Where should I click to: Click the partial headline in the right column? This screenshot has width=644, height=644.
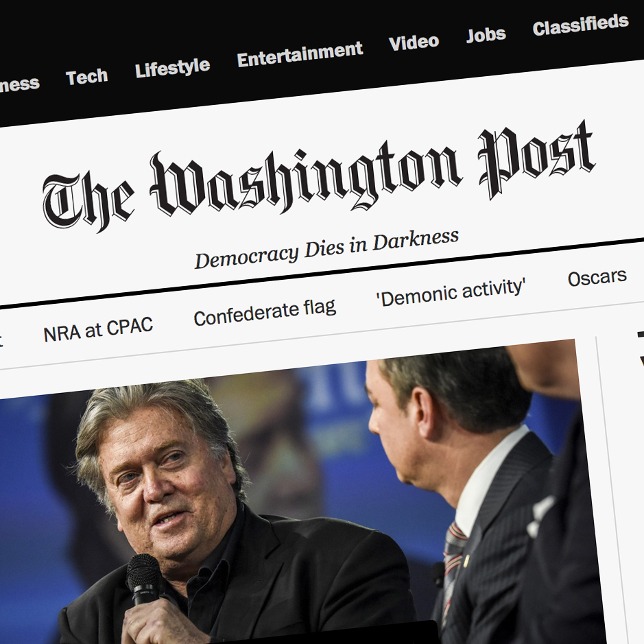click(x=640, y=349)
